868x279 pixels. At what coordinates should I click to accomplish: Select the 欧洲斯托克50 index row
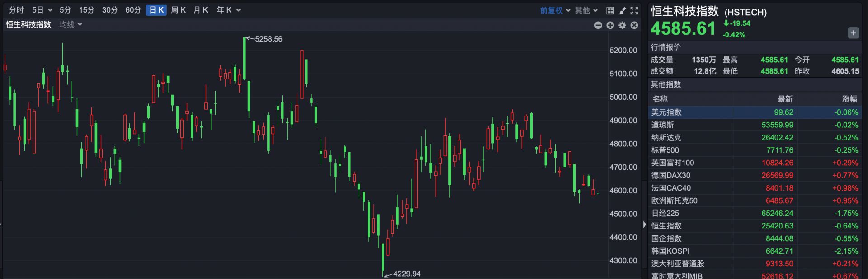(755, 200)
